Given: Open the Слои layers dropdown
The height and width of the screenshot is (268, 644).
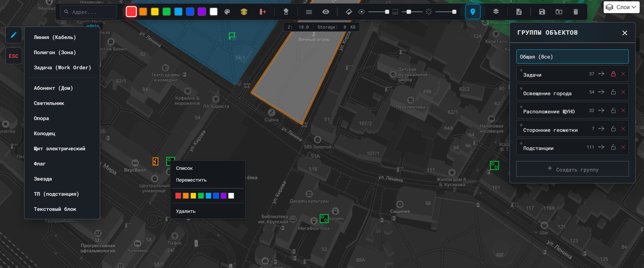Looking at the screenshot, I should point(621,7).
